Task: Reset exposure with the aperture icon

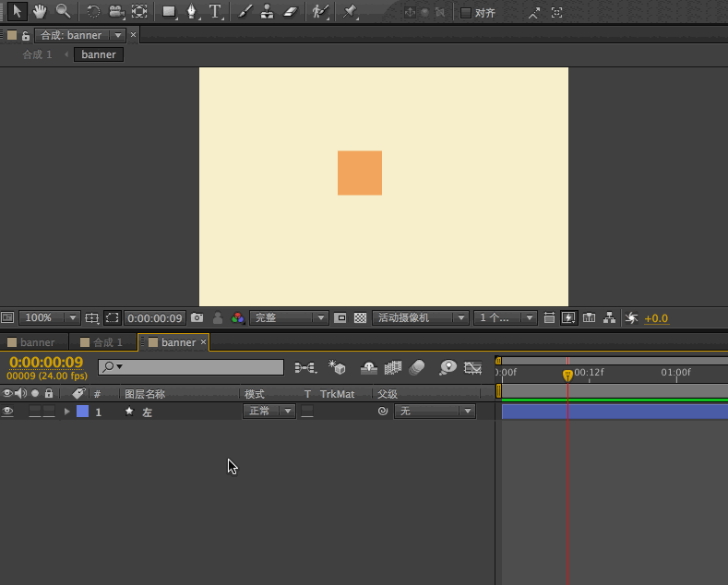Action: pyautogui.click(x=631, y=318)
